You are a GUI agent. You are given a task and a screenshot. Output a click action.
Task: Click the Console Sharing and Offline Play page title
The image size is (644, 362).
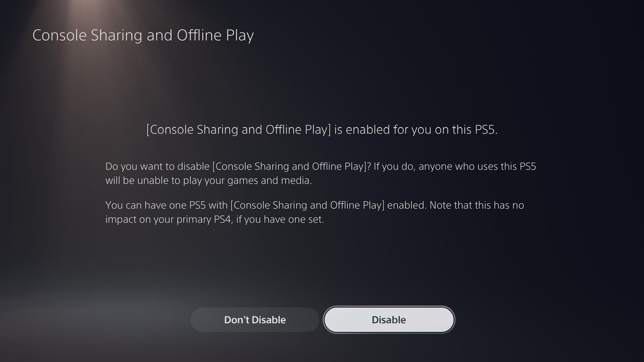click(x=143, y=36)
